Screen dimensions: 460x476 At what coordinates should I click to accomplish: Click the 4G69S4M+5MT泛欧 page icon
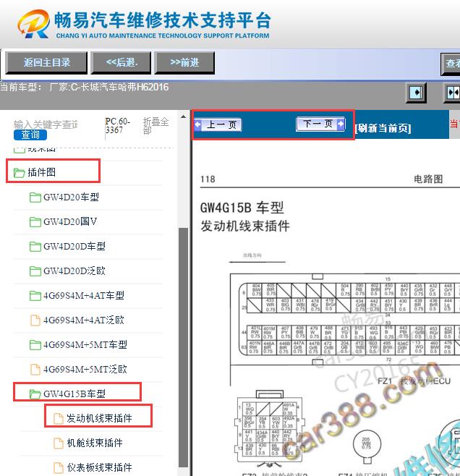(x=35, y=370)
